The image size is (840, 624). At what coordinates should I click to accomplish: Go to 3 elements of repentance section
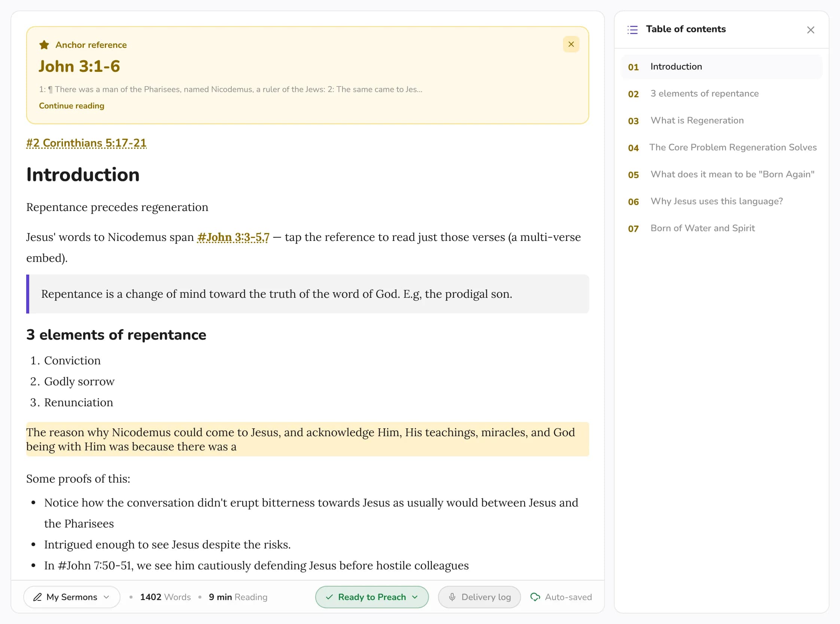tap(721, 94)
